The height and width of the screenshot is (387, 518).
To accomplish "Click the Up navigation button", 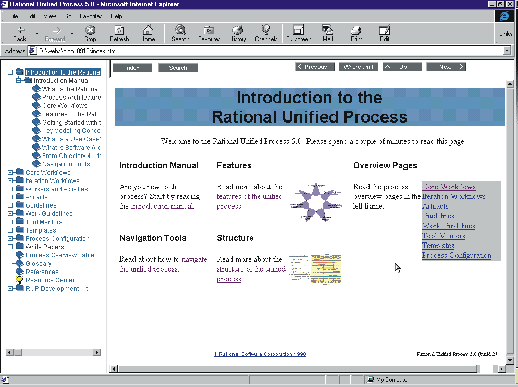I will (402, 67).
